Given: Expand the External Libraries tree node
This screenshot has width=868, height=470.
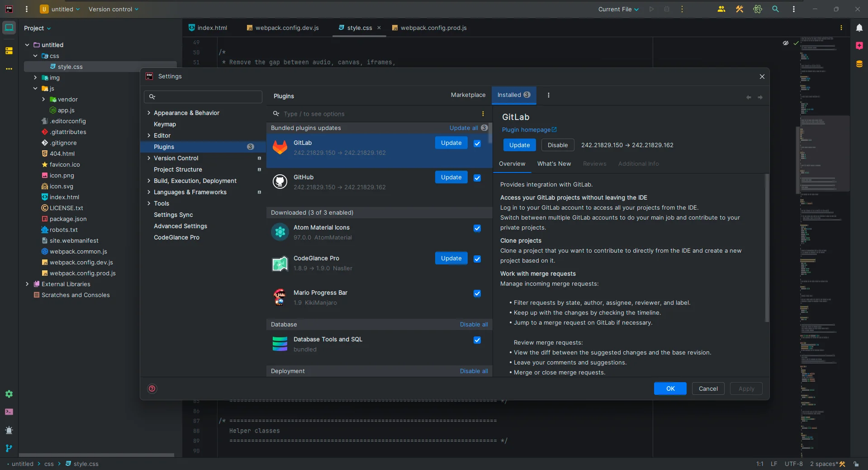Looking at the screenshot, I should coord(27,284).
